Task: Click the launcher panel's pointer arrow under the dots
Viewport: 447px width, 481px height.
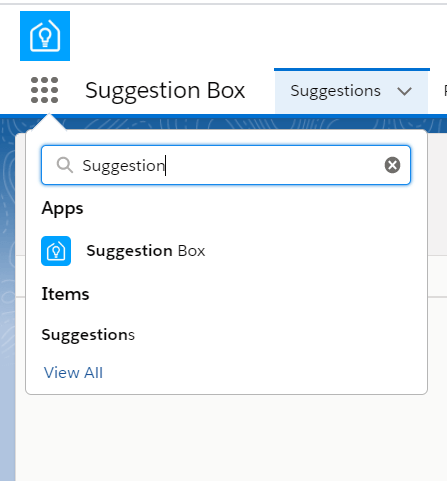Action: (x=49, y=122)
